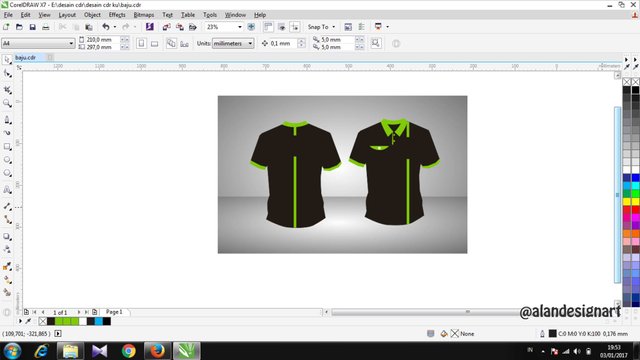Open the File menu

click(x=8, y=15)
